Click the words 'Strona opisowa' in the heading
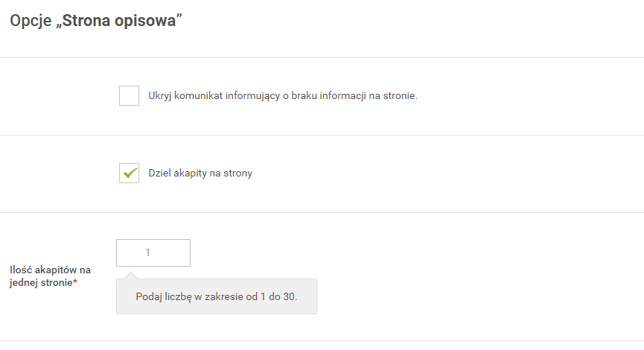The width and height of the screenshot is (644, 350). click(x=119, y=21)
